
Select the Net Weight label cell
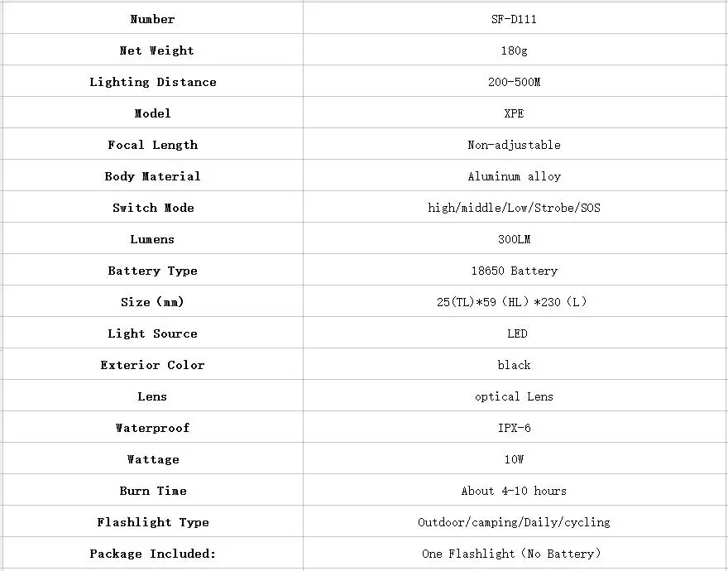pos(153,50)
